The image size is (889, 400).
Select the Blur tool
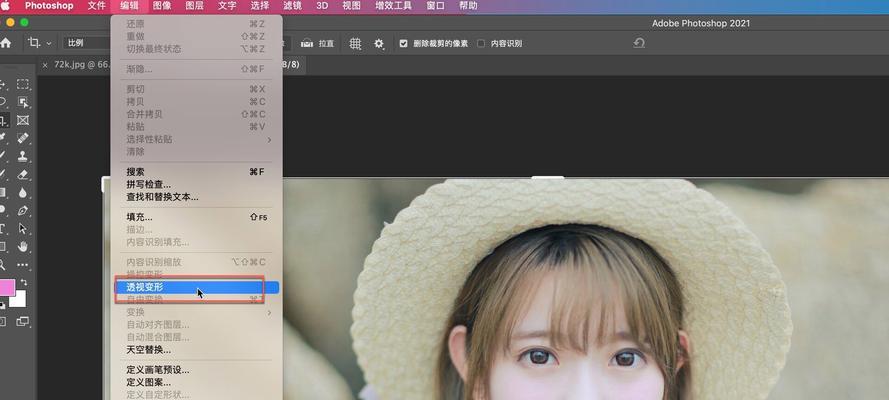(x=23, y=193)
